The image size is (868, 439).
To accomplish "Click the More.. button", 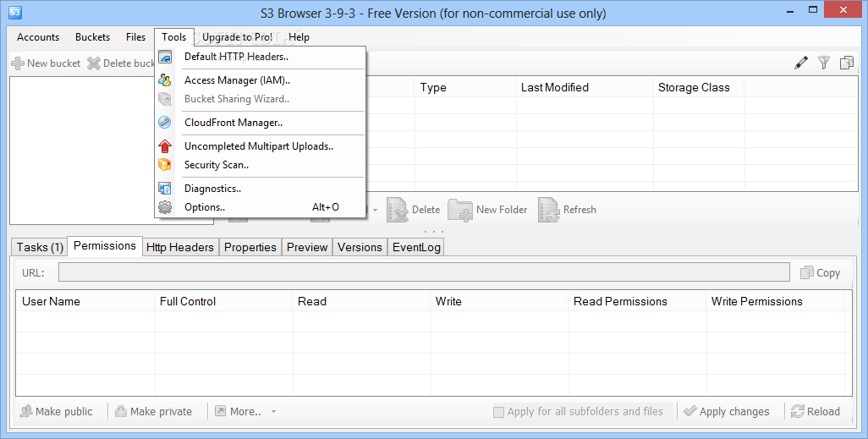I will pos(245,411).
